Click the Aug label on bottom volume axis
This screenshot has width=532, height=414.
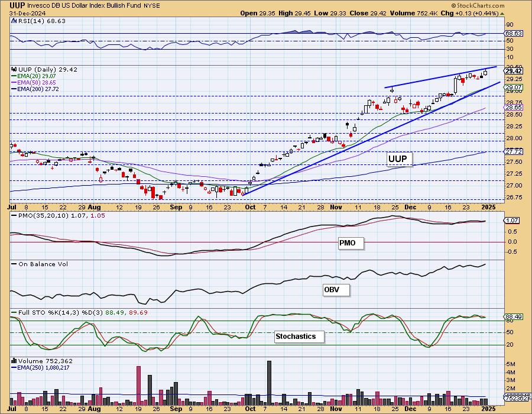click(x=94, y=409)
